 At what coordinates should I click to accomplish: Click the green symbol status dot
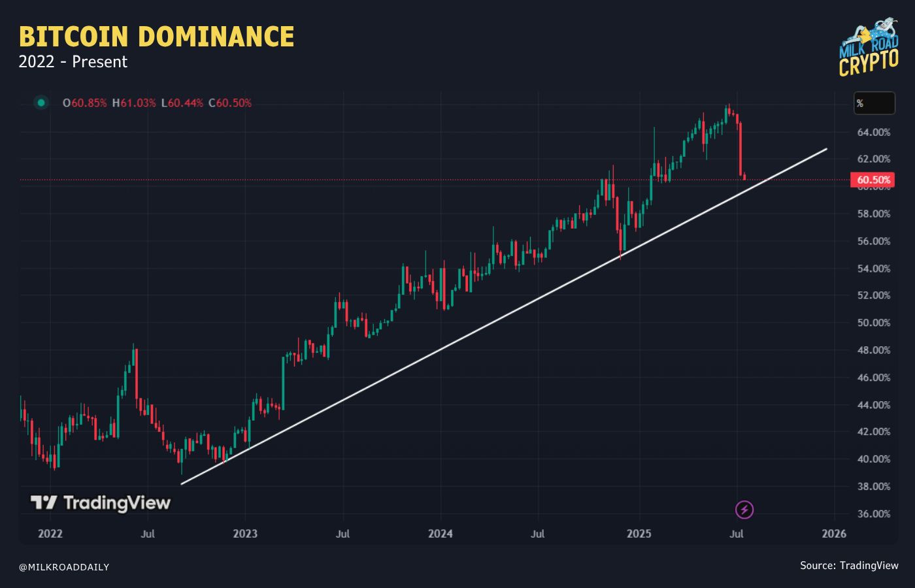click(41, 103)
